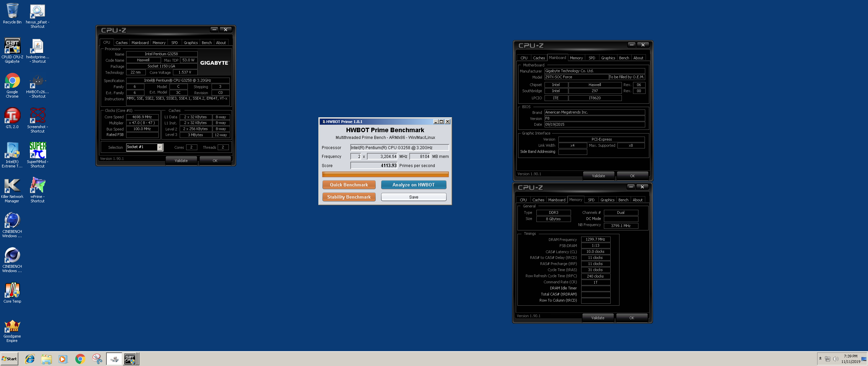Open GTL 2.0 desktop icon
The width and height of the screenshot is (868, 366).
click(12, 118)
